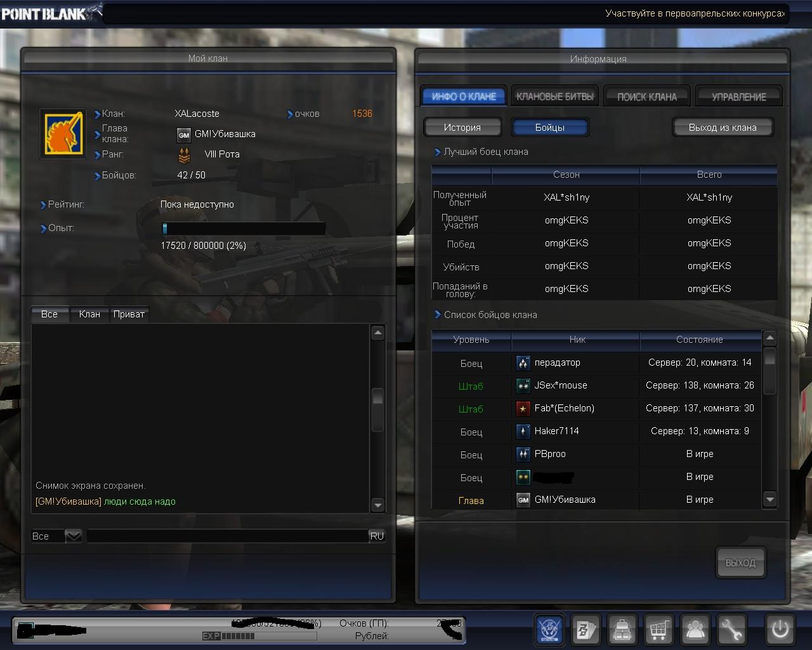
Task: Switch to ИНФО О КЛАНЕ tab
Action: coord(464,96)
